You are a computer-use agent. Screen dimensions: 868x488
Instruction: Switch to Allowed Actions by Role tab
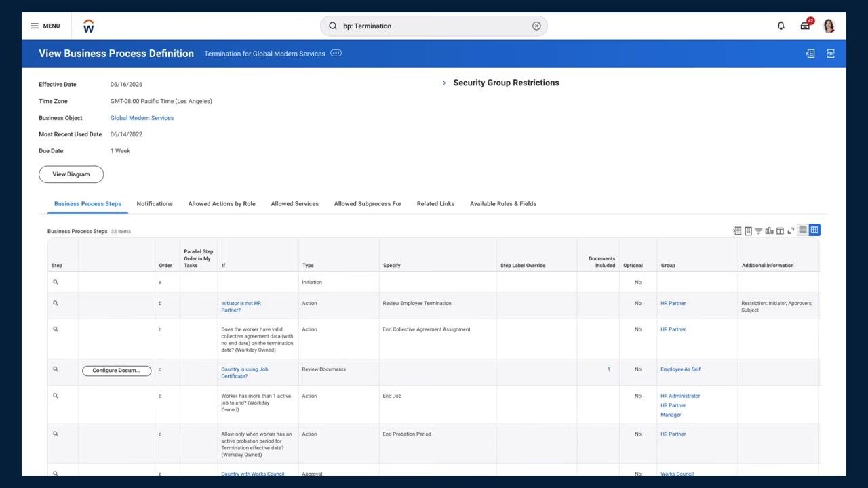[x=222, y=203]
